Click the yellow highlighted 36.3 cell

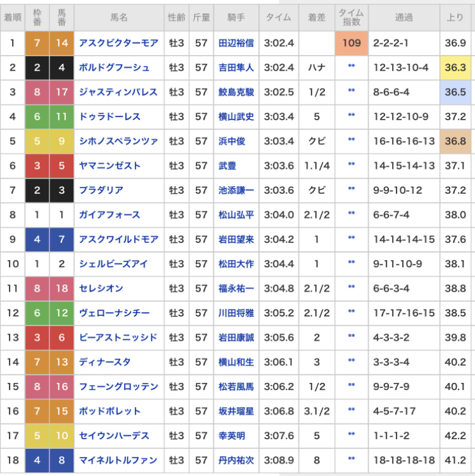455,68
